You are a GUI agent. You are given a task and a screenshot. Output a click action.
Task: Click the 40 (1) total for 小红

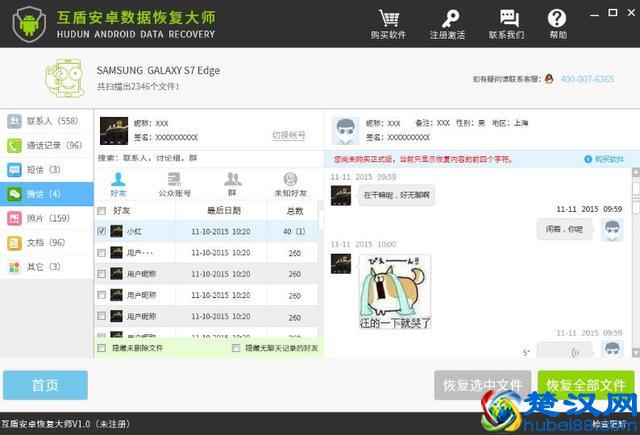tap(294, 232)
